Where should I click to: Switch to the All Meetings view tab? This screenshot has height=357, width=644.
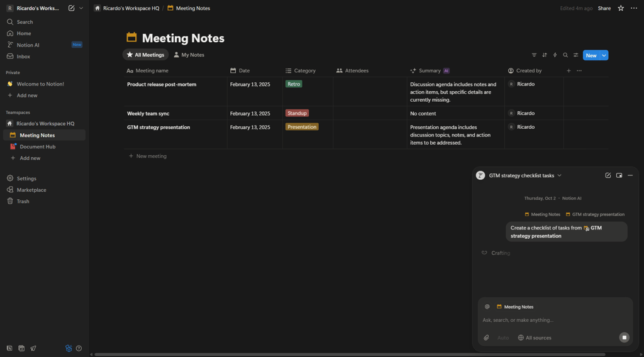coord(145,55)
